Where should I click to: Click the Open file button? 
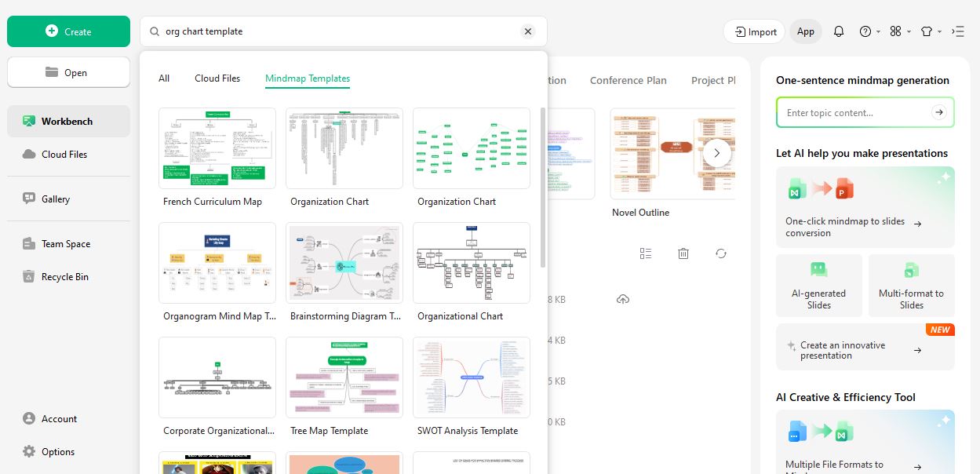[68, 72]
